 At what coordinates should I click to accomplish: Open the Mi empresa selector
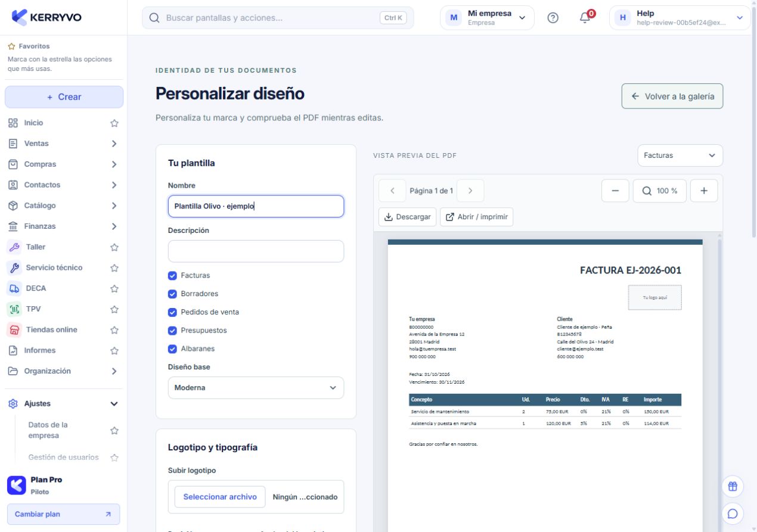[x=487, y=18]
